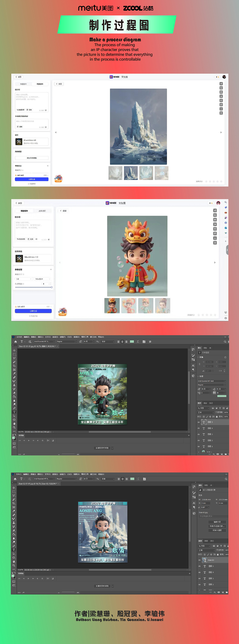Choose Brush tool in AOSHUANG Photoshop window
This screenshot has width=239, height=644.
(14, 519)
